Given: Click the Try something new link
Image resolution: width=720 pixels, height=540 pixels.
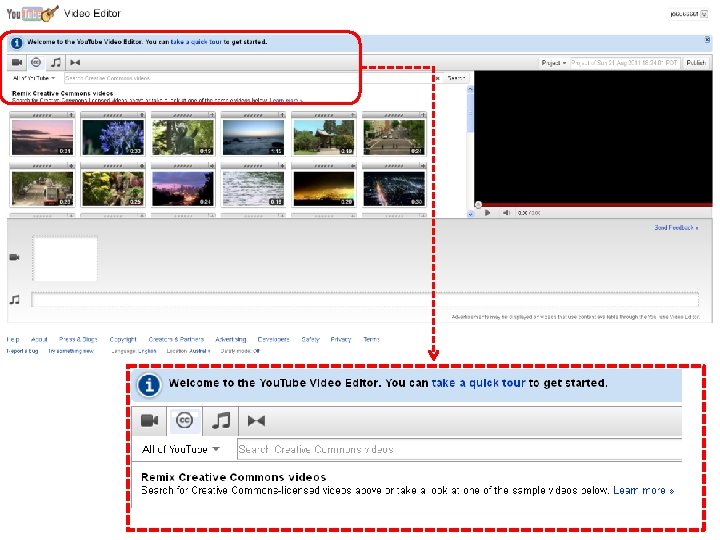Looking at the screenshot, I should click(x=71, y=351).
